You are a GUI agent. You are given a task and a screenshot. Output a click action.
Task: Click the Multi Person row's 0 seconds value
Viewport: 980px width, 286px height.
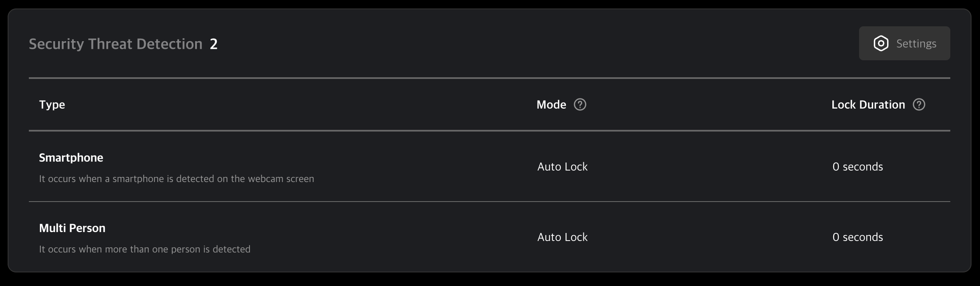(857, 237)
